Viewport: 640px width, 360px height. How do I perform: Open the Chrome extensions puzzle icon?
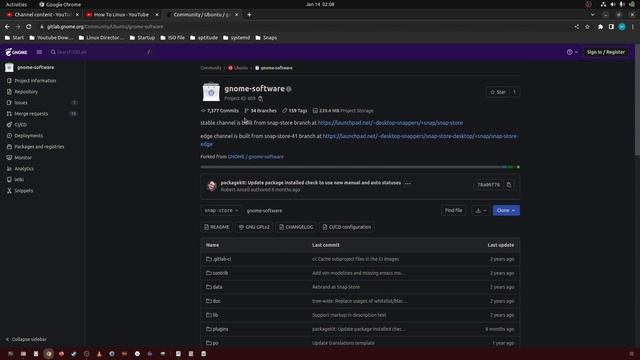tap(600, 27)
